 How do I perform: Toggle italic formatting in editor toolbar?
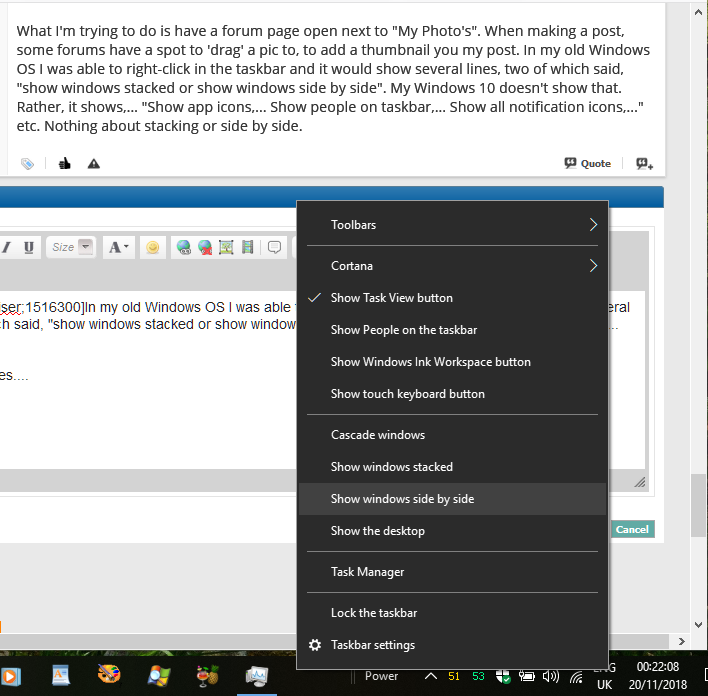pyautogui.click(x=6, y=247)
